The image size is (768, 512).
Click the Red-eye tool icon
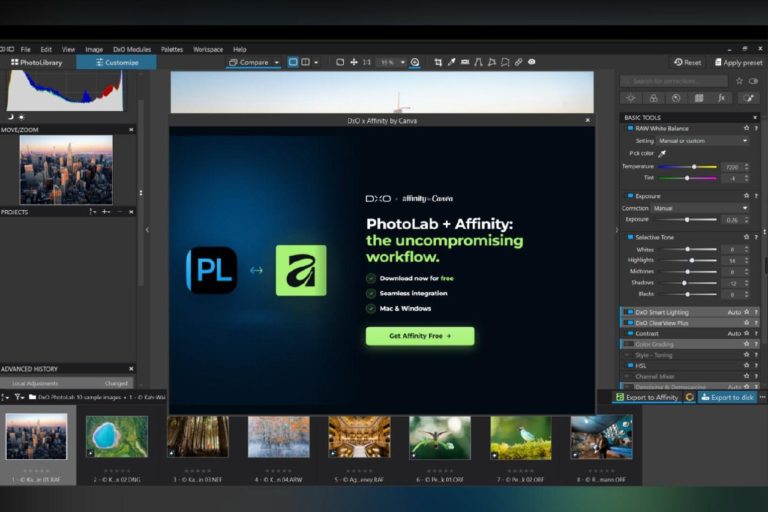531,62
